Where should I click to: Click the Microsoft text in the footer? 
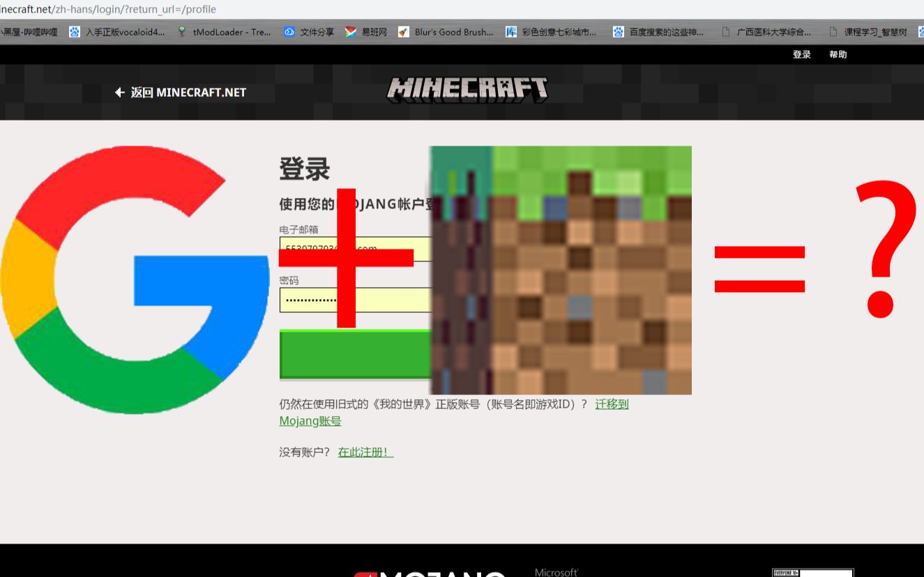click(x=556, y=572)
